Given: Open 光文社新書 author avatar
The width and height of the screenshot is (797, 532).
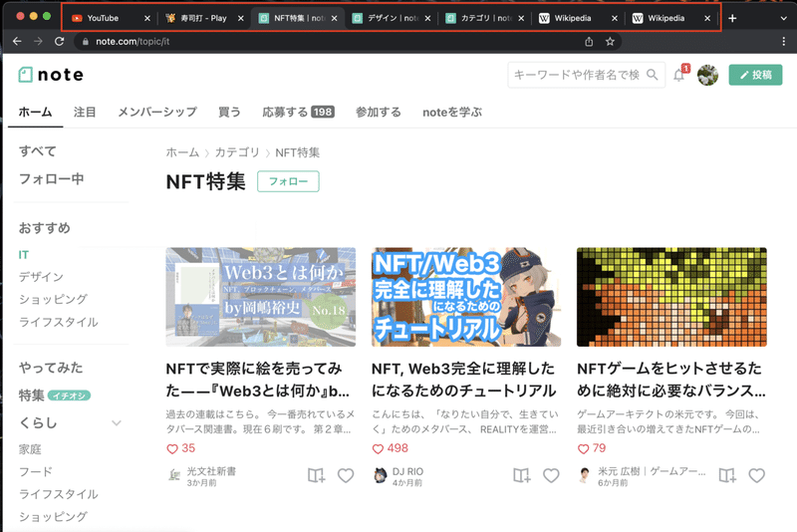Looking at the screenshot, I should point(173,475).
